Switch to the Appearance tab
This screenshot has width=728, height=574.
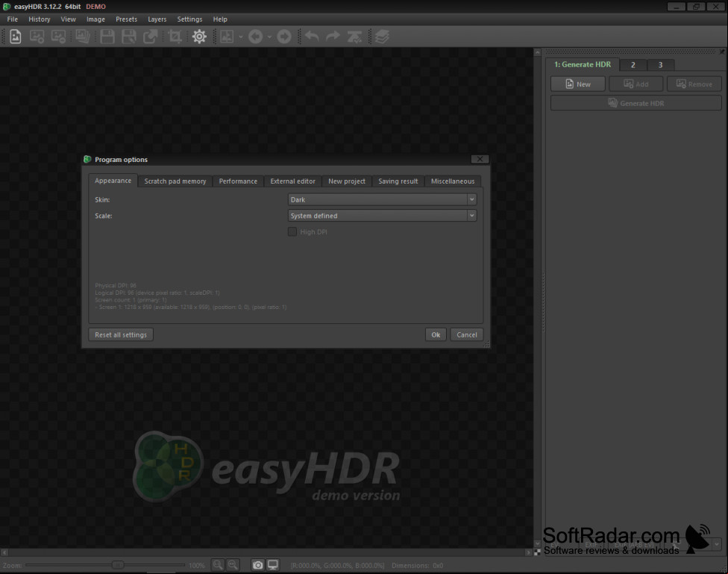coord(113,181)
